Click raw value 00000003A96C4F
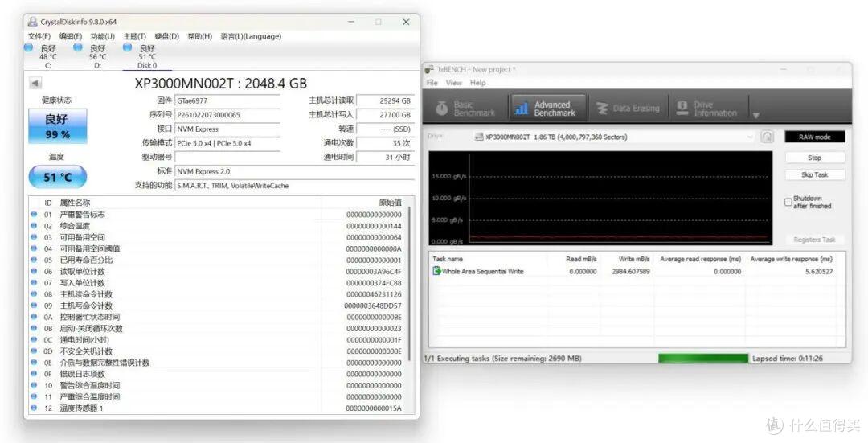The height and width of the screenshot is (443, 868). (x=374, y=271)
